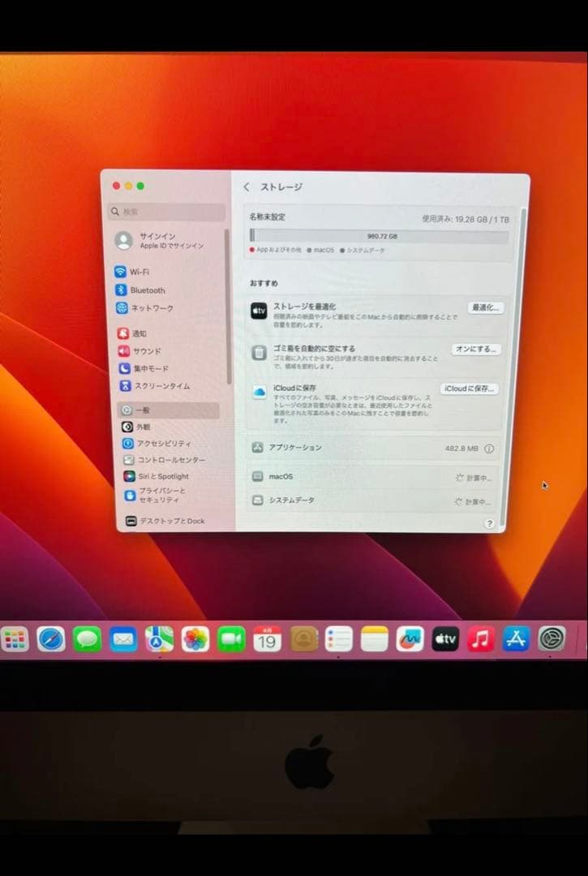This screenshot has height=876, width=588.
Task: Open Messages from the Dock
Action: point(87,639)
